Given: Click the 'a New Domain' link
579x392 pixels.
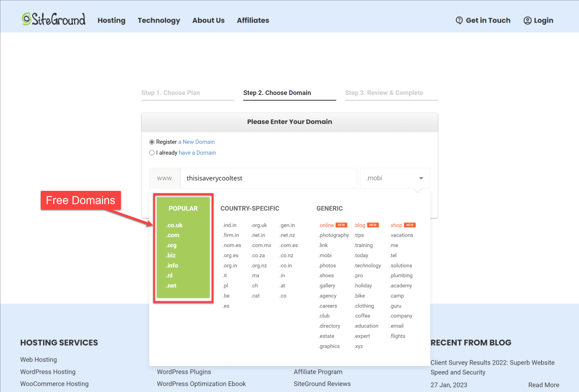Looking at the screenshot, I should (x=196, y=142).
